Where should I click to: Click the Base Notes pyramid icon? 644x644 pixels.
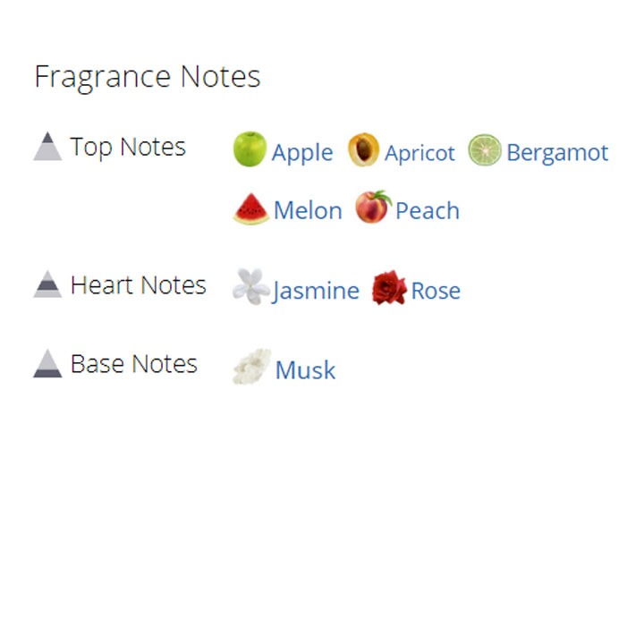[47, 363]
